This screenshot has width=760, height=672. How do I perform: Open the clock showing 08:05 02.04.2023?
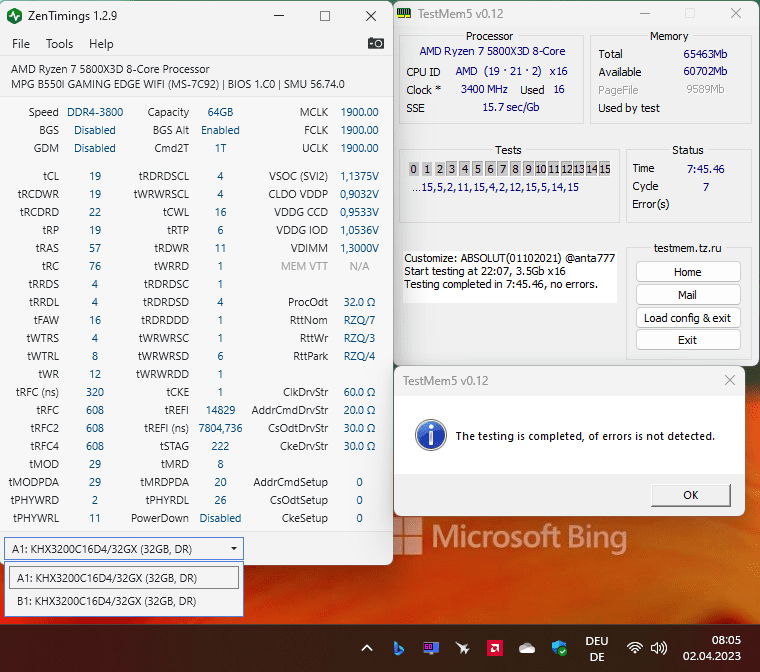click(712, 648)
